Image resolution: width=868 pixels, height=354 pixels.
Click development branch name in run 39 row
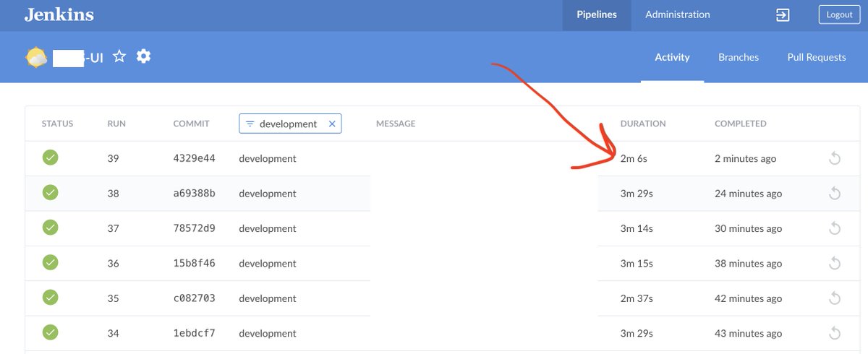tap(268, 158)
